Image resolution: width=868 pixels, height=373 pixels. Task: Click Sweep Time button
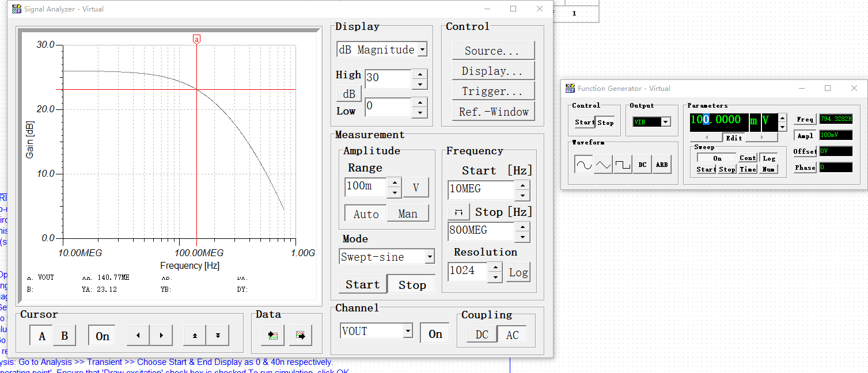(748, 169)
